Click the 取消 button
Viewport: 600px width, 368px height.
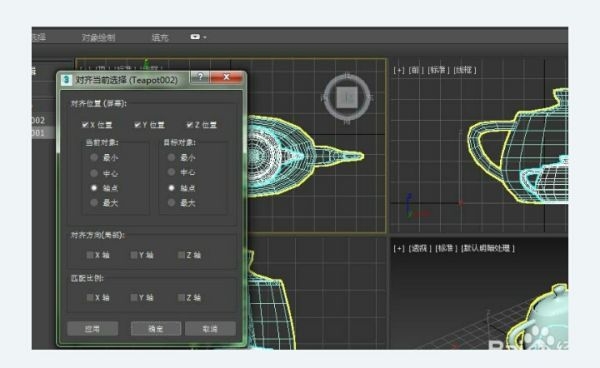210,329
